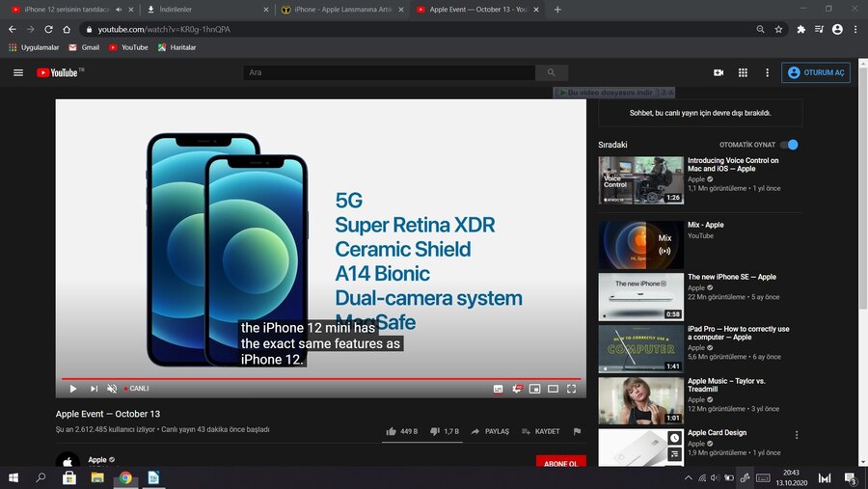The width and height of the screenshot is (868, 489).
Task: Open Chrome from the Windows taskbar
Action: pos(125,478)
